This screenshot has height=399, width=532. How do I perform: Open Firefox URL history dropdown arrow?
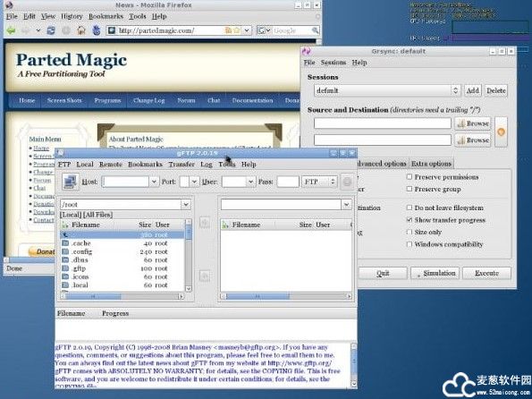(247, 30)
